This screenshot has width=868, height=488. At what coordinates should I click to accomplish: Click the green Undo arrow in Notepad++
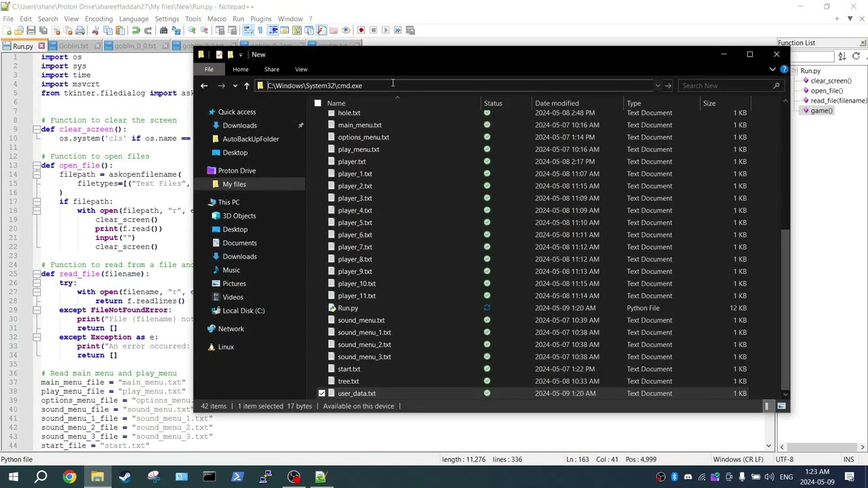pos(136,30)
